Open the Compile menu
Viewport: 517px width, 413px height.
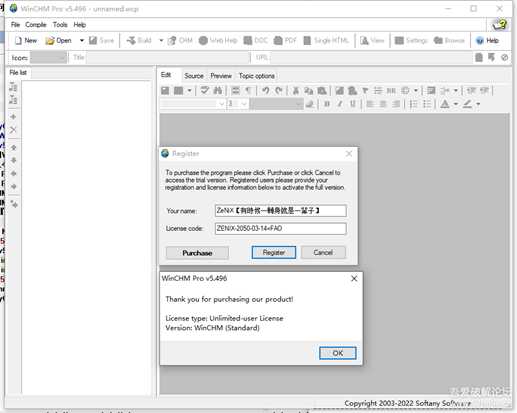coord(36,25)
